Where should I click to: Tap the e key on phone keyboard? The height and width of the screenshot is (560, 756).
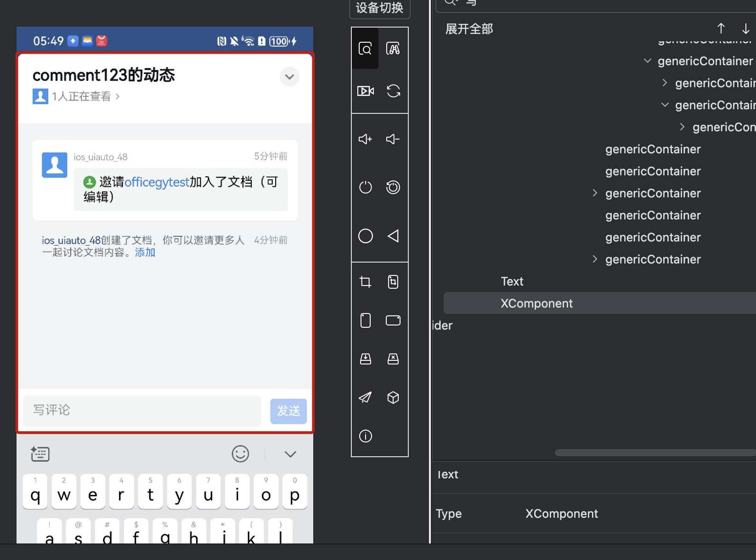[93, 491]
